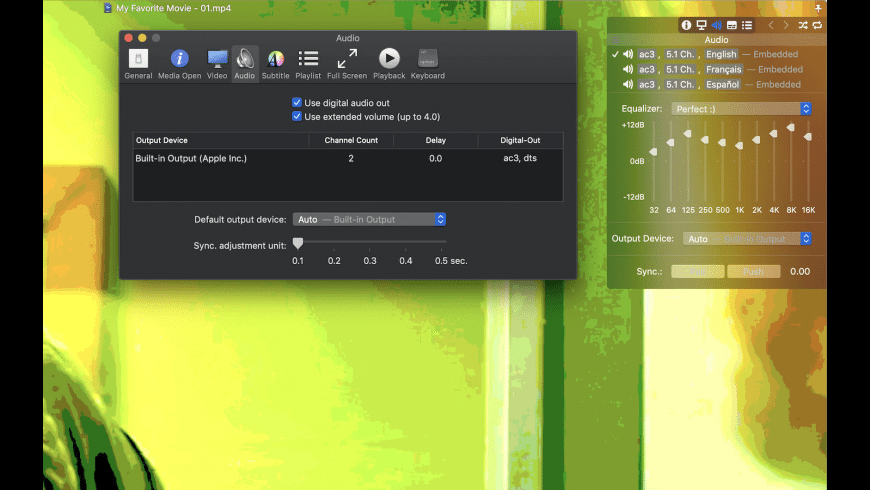Go to previous item arrow in side panel
Viewport: 870px width, 490px height.
771,25
